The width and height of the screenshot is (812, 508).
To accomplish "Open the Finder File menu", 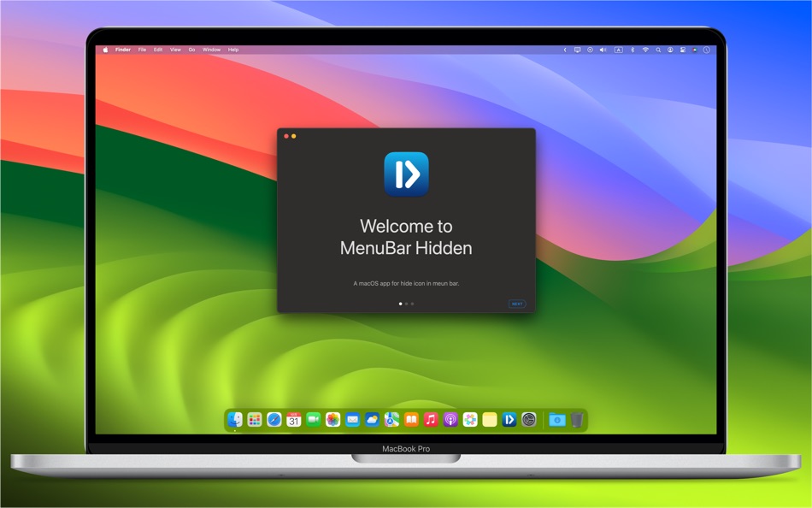I will click(x=142, y=50).
